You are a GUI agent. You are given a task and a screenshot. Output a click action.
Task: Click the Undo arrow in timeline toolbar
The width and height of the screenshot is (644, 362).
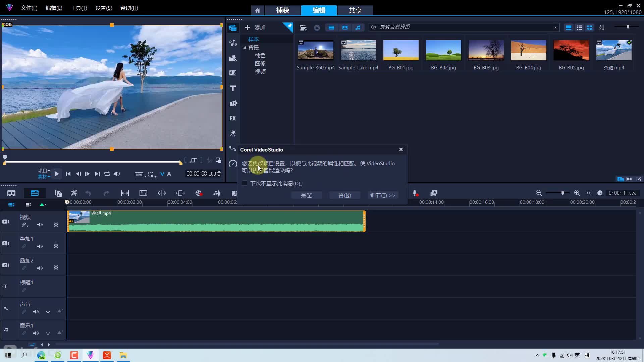point(88,193)
